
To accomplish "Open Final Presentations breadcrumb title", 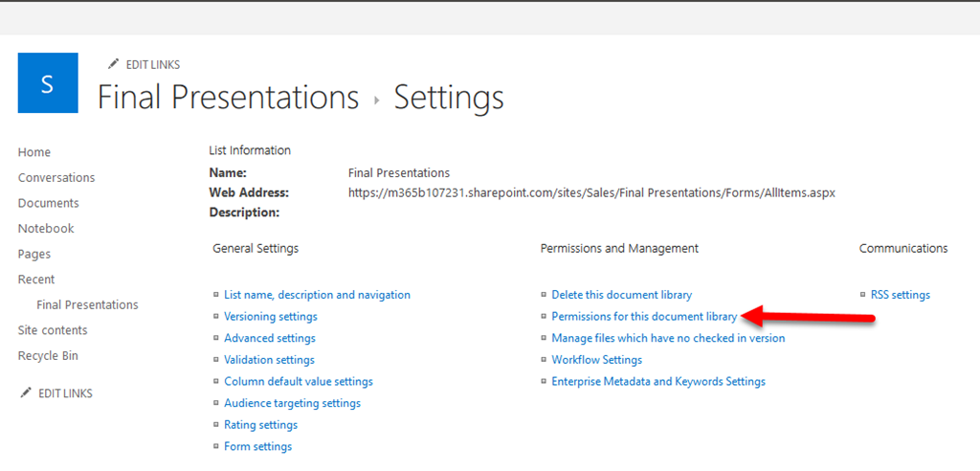I will point(228,98).
